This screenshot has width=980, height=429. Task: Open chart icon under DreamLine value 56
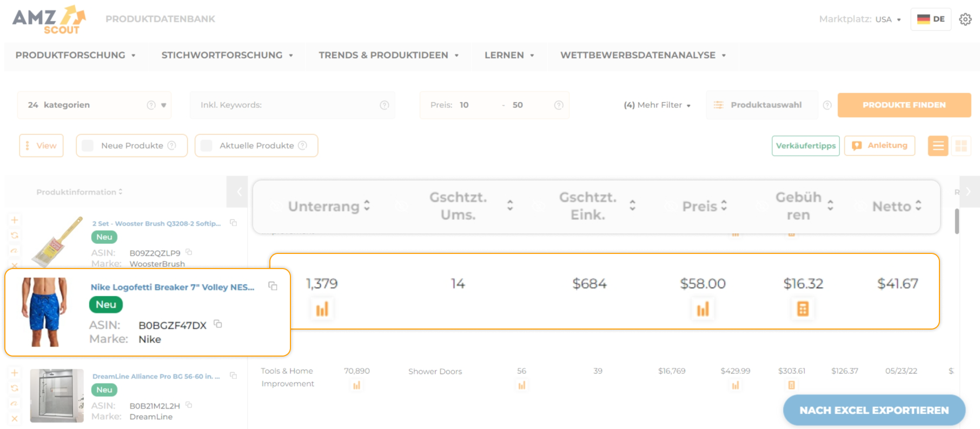(521, 385)
